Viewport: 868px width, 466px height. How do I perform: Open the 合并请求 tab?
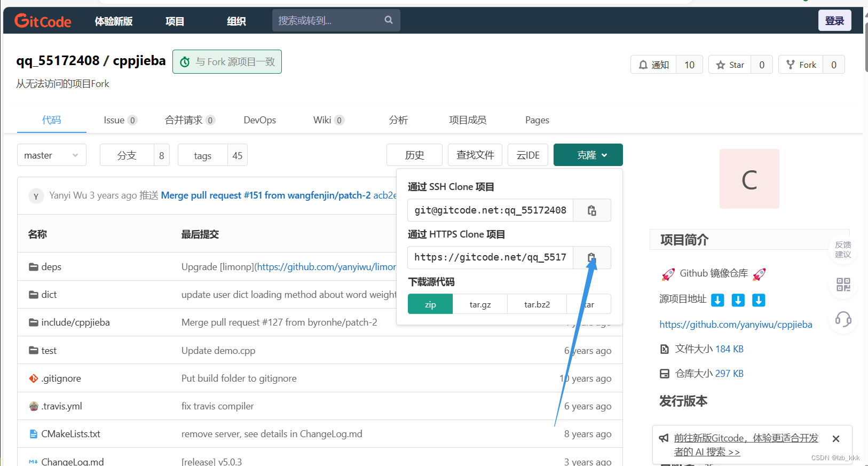click(190, 120)
